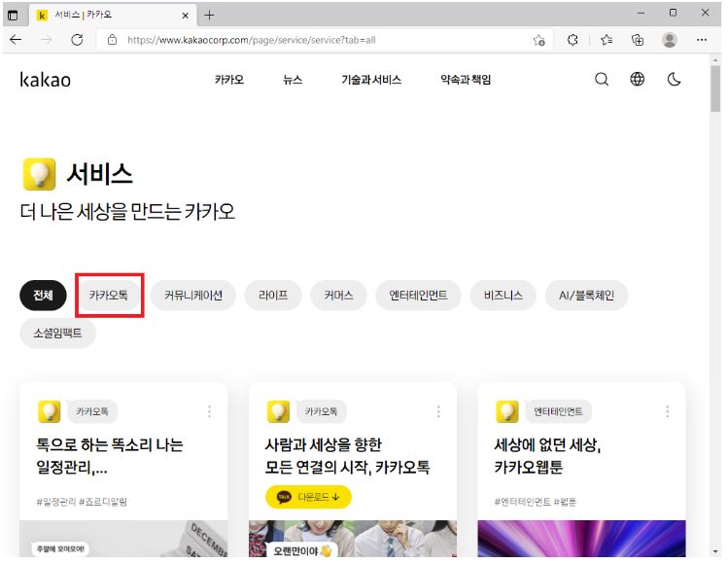Screen dimensions: 728x563
Task: Click the light bulb icon on the 카카오웹툰 card
Action: pyautogui.click(x=507, y=411)
